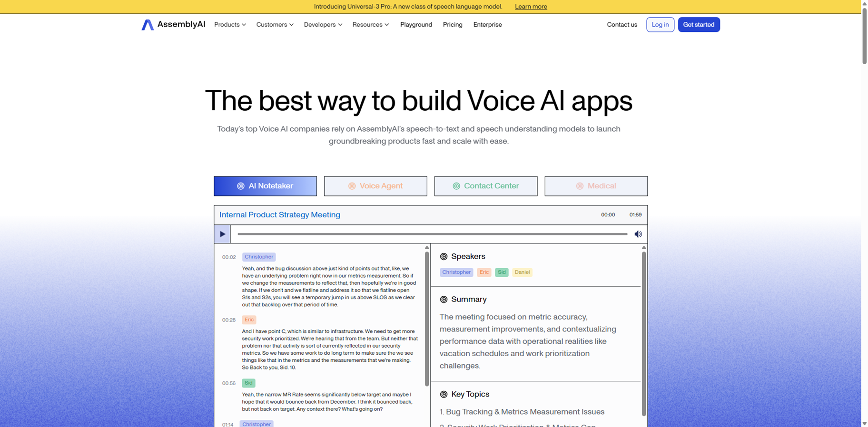Click the icon in the Voice Agent tab

(x=352, y=186)
